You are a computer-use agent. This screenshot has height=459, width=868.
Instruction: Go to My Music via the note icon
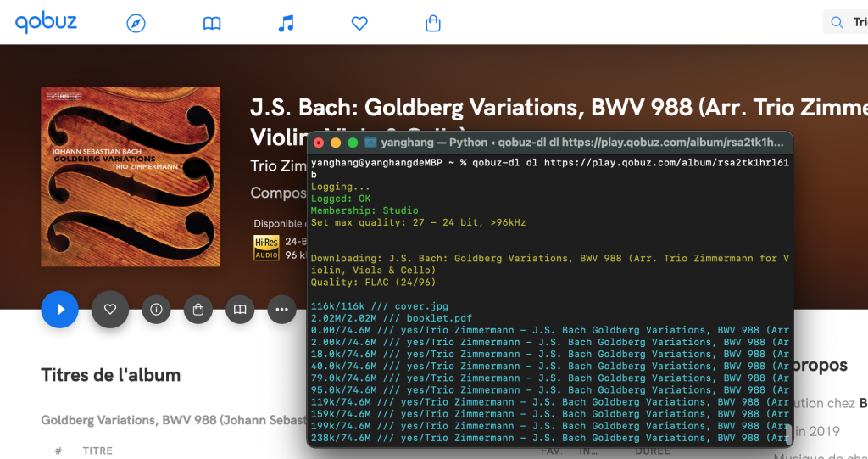(x=287, y=23)
